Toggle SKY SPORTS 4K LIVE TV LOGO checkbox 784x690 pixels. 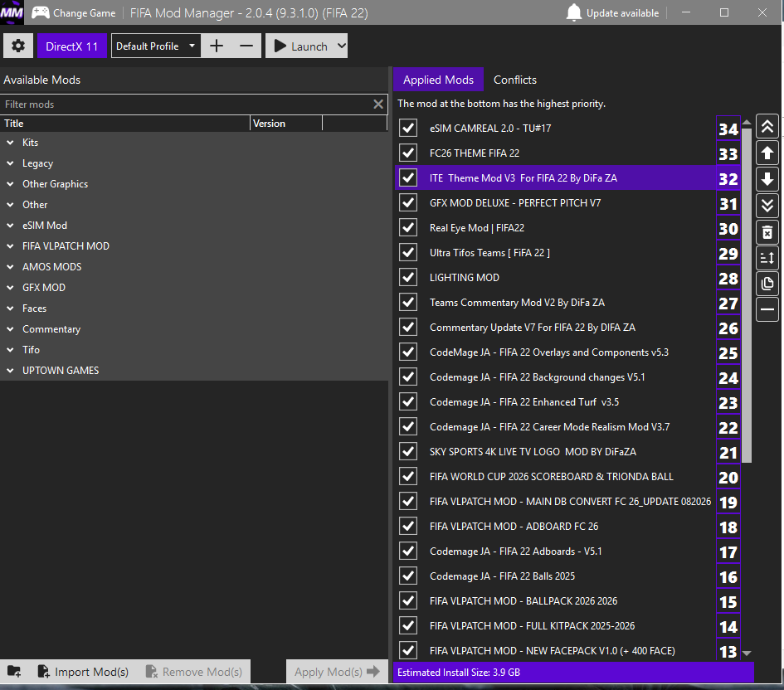408,452
